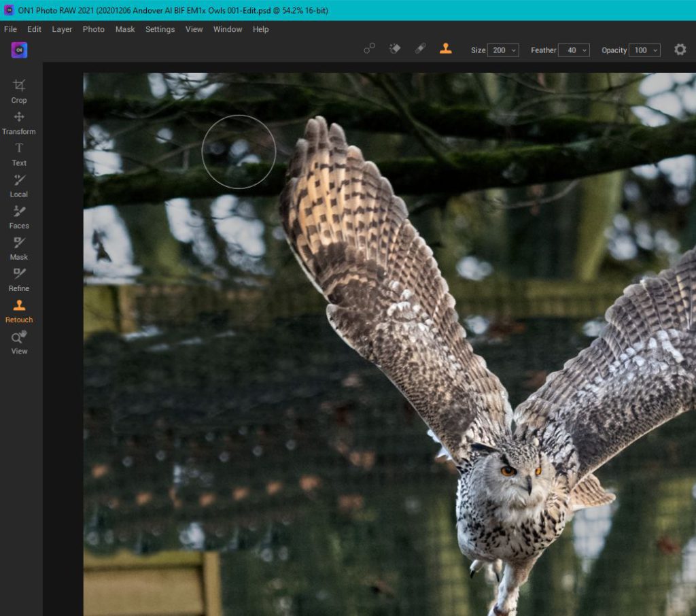This screenshot has width=696, height=616.
Task: Activate the Perfect Eraser tool
Action: 395,49
